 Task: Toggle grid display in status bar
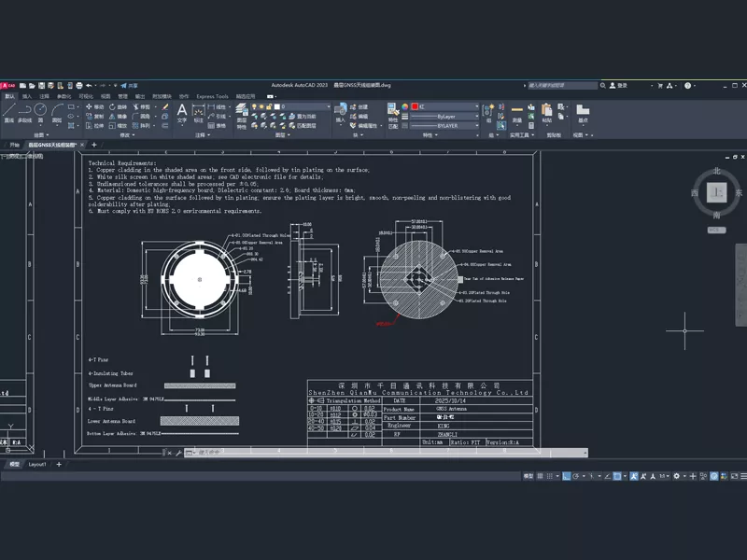click(540, 476)
